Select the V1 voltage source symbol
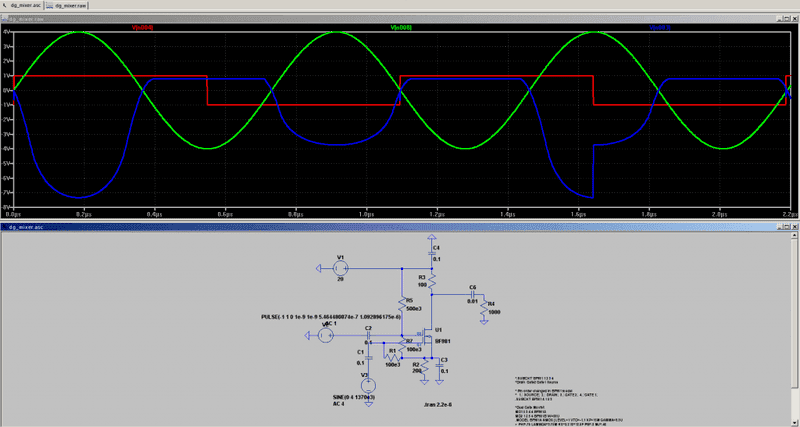This screenshot has height=427, width=800. [x=340, y=269]
